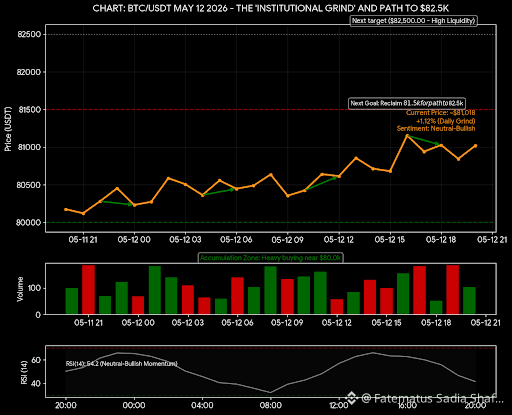Select the 82000 price axis label
The image size is (512, 415).
(x=29, y=72)
